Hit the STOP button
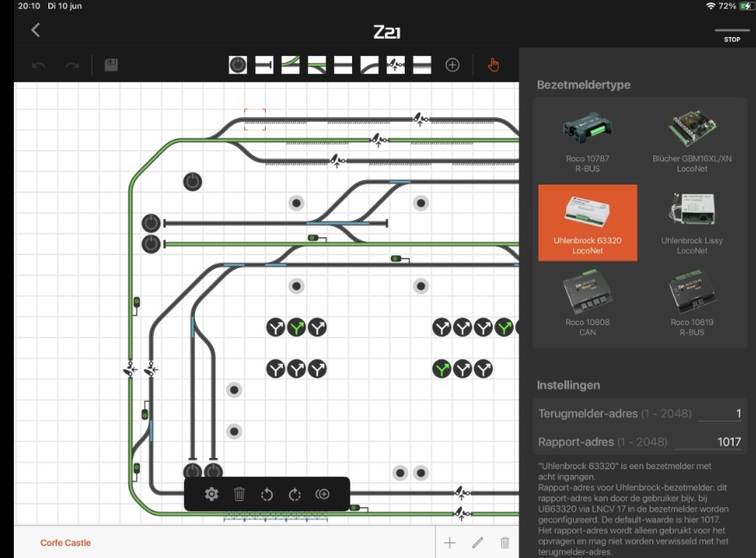This screenshot has width=756, height=558. (732, 36)
